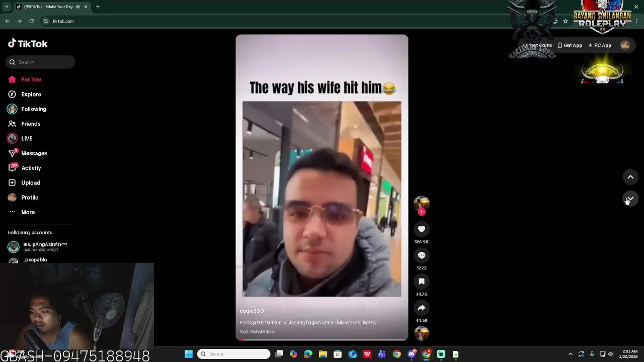Open the spinning sound disc thumbnail
This screenshot has height=362, width=644.
point(422,333)
